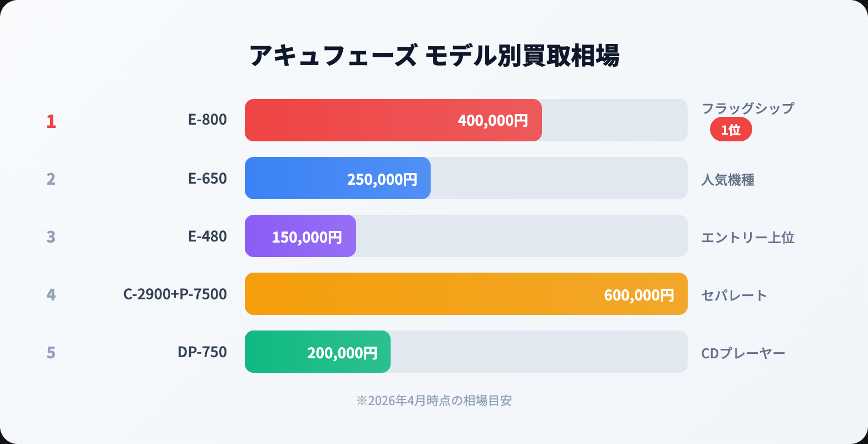The image size is (868, 444).
Task: Select the DP-750 model label
Action: 202,352
